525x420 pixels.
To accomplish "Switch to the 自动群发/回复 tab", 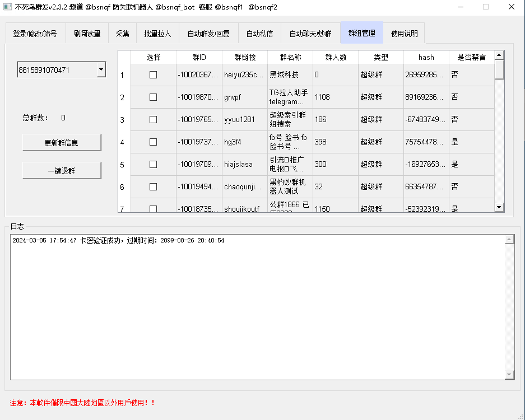I will click(208, 34).
